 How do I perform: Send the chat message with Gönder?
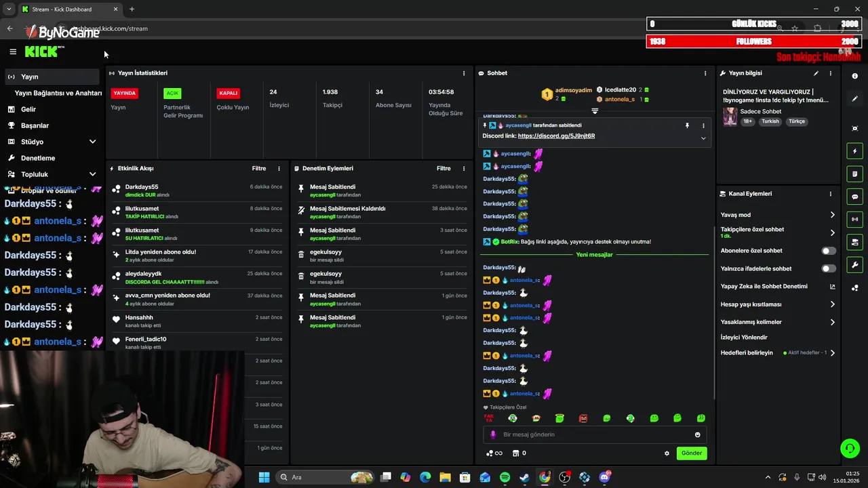(692, 453)
